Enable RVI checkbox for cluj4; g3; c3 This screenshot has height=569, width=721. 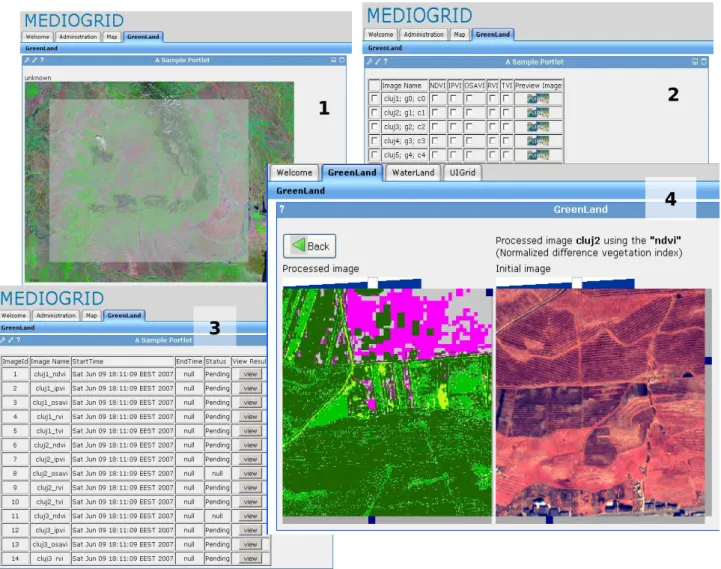click(492, 141)
